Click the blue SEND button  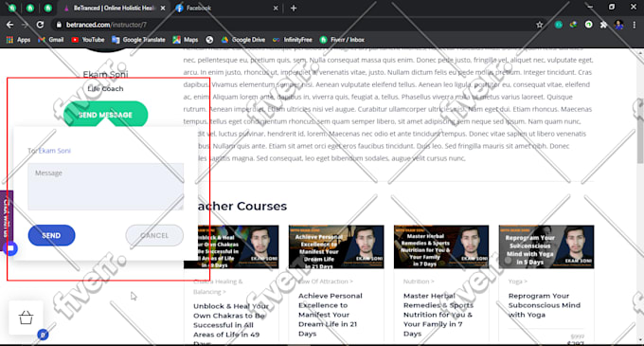51,235
